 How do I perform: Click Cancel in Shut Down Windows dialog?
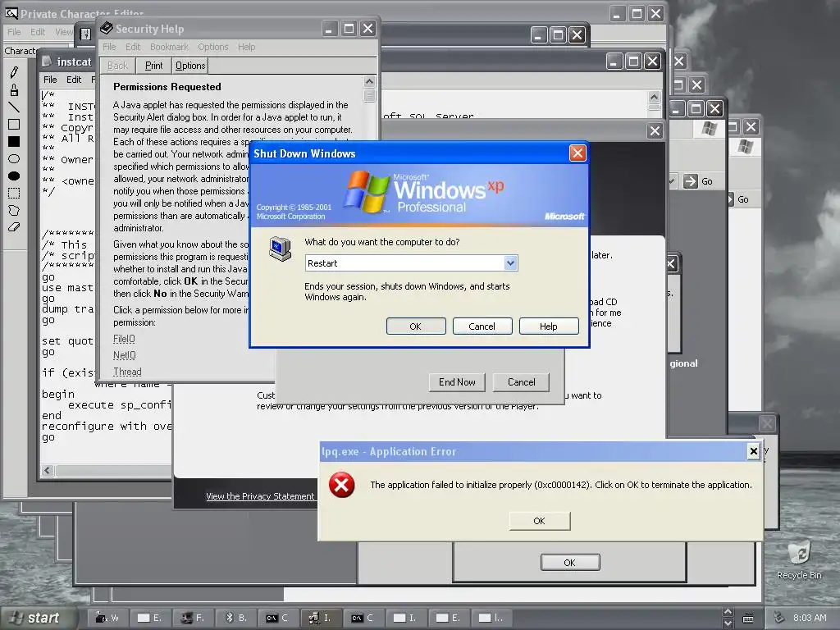[482, 326]
